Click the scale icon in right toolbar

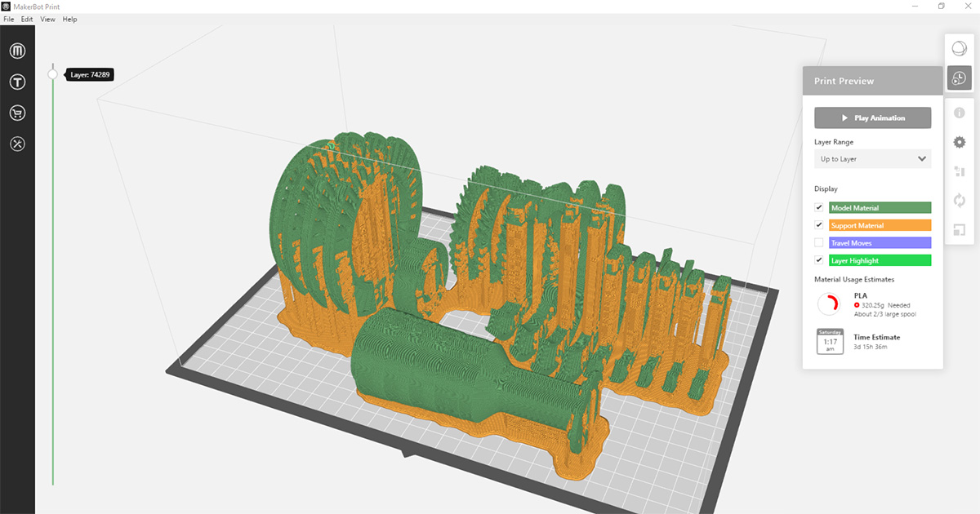[x=960, y=230]
